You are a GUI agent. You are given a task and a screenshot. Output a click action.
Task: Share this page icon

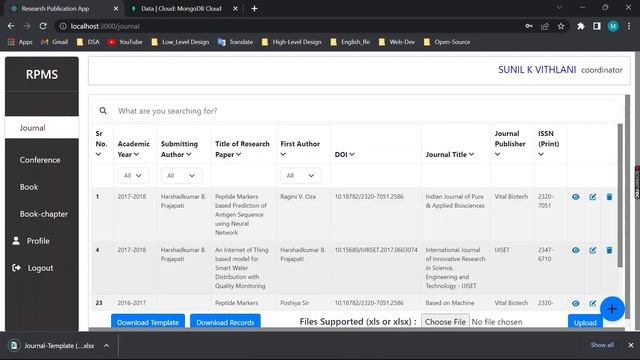click(x=545, y=26)
